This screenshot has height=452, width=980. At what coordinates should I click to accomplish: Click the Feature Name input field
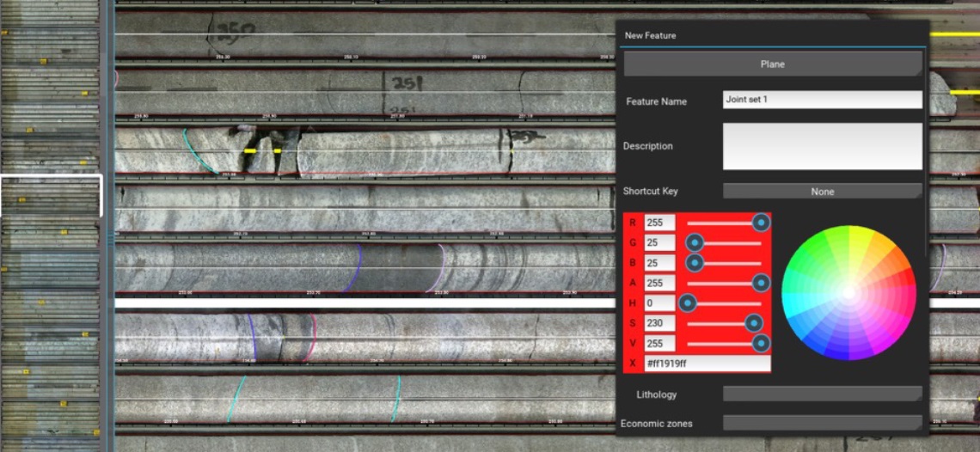tap(823, 100)
